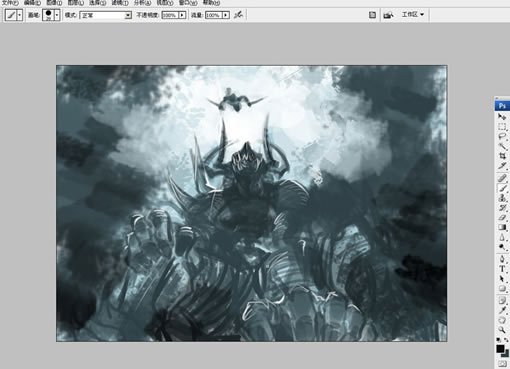Toggle the Brushes palette button
This screenshot has width=510, height=369.
pyautogui.click(x=372, y=15)
